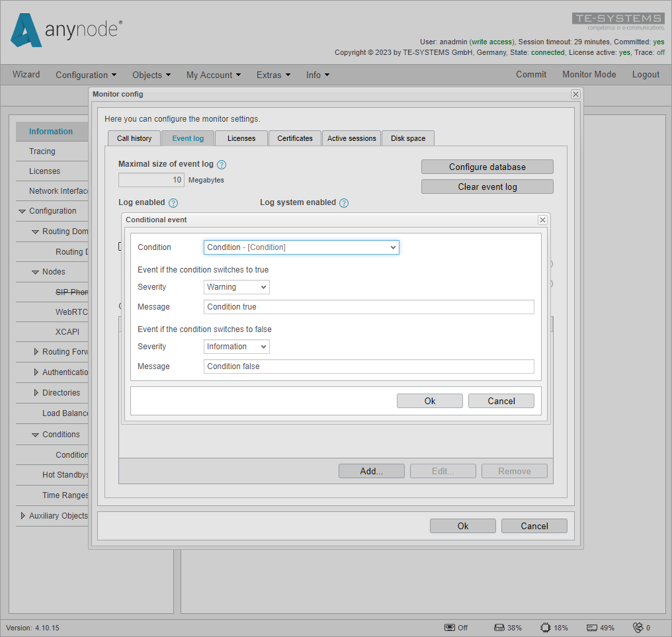The height and width of the screenshot is (637, 672).
Task: Open help for Maximal size of event log
Action: [221, 164]
